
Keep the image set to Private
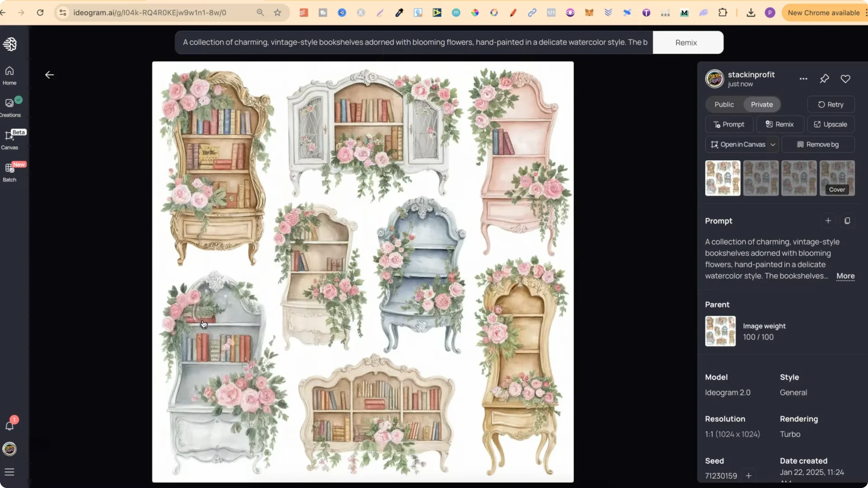pos(762,104)
